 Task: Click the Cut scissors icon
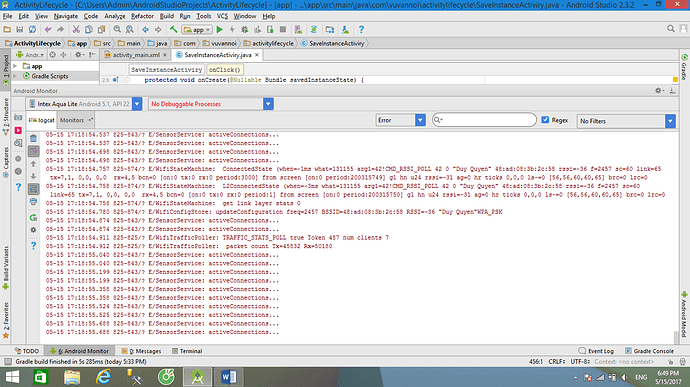[76, 29]
